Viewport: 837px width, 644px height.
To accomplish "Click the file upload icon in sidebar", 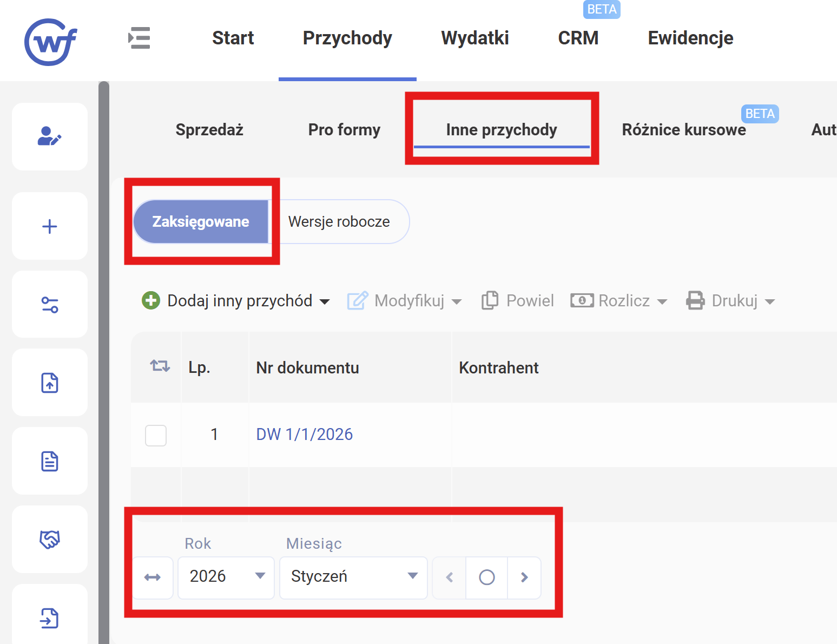I will click(49, 383).
